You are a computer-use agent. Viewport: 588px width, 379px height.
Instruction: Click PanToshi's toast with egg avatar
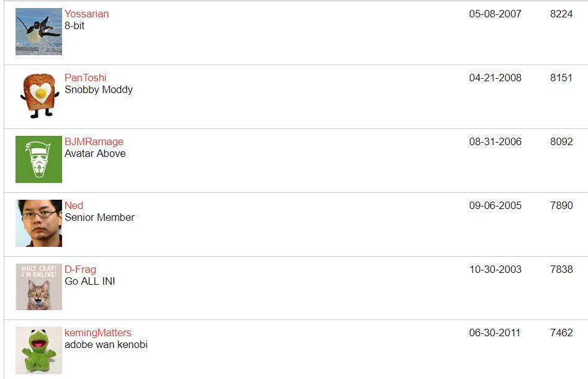(x=38, y=96)
